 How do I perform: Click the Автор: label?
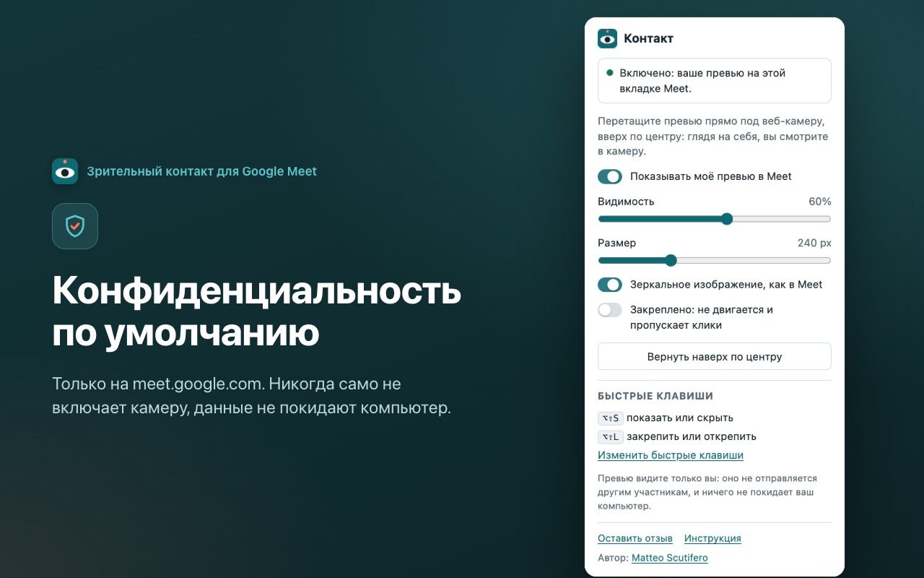(x=614, y=558)
